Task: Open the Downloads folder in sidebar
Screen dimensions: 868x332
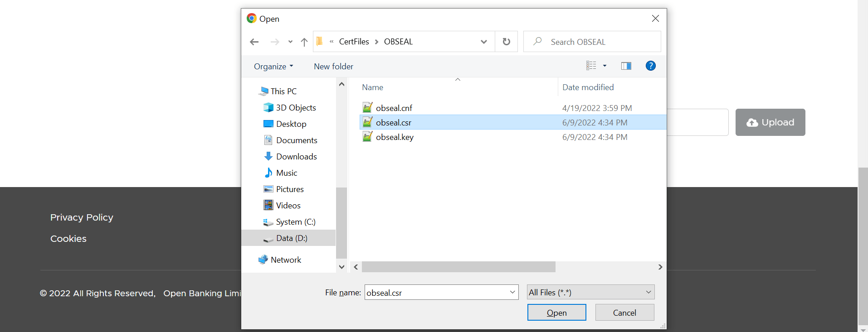Action: 296,157
